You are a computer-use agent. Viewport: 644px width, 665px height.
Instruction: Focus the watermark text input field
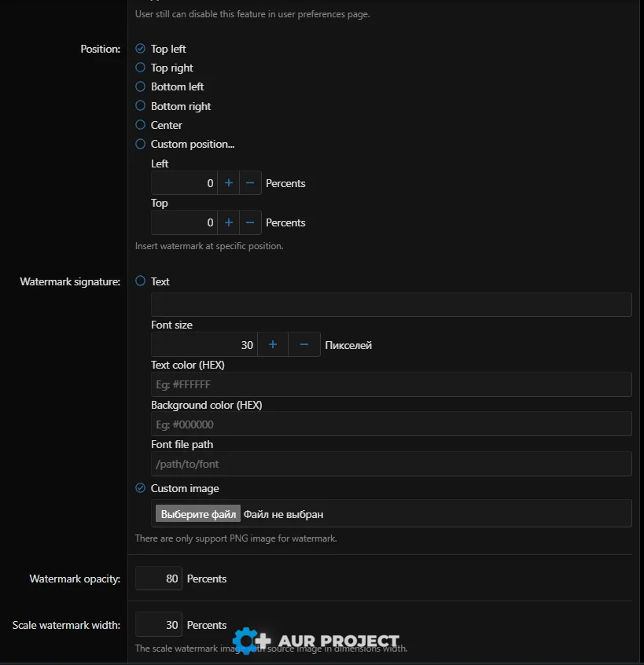pyautogui.click(x=391, y=305)
